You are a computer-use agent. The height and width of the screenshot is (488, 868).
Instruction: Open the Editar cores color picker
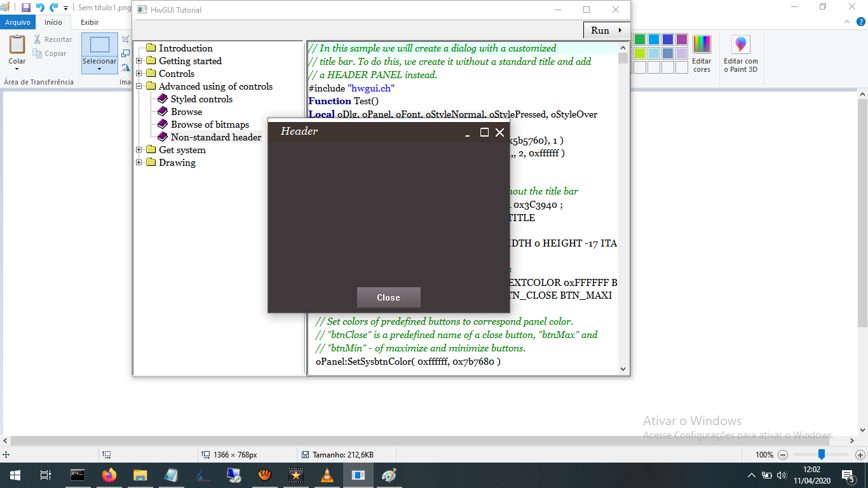point(702,53)
